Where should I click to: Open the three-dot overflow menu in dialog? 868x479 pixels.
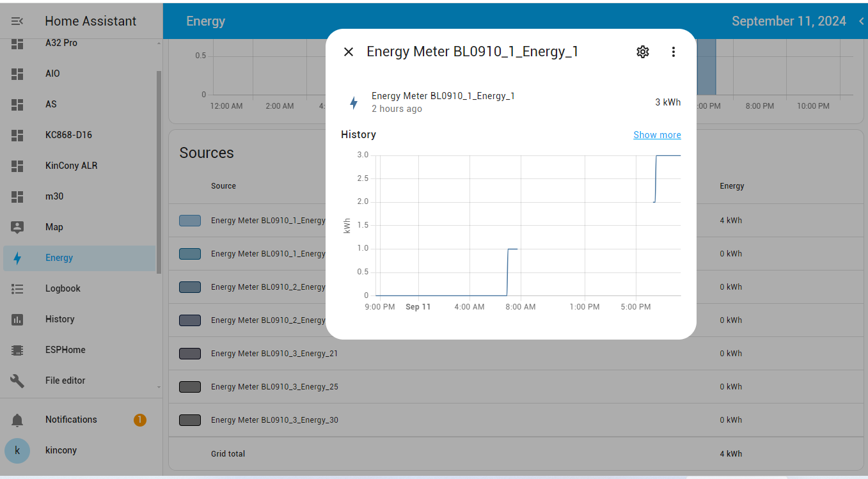(x=673, y=52)
